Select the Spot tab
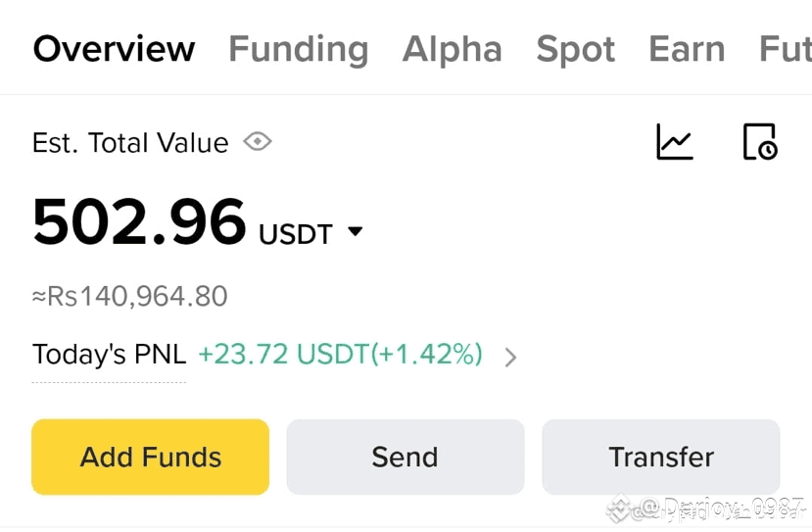Viewport: 812px width, 532px height. coord(575,49)
